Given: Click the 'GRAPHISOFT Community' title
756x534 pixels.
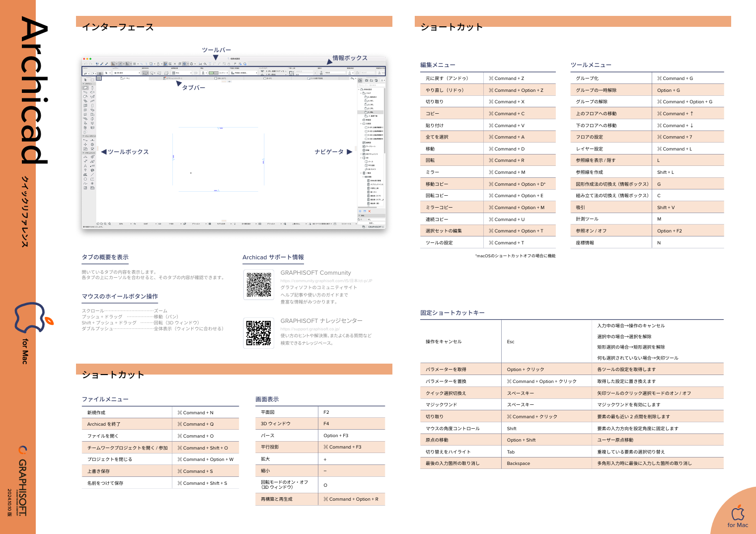Looking at the screenshot, I should point(315,273).
